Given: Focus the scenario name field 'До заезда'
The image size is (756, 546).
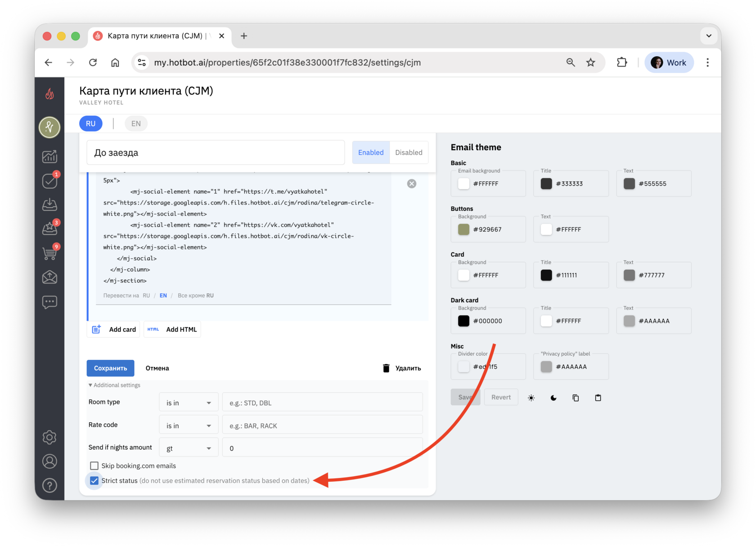Looking at the screenshot, I should (216, 152).
